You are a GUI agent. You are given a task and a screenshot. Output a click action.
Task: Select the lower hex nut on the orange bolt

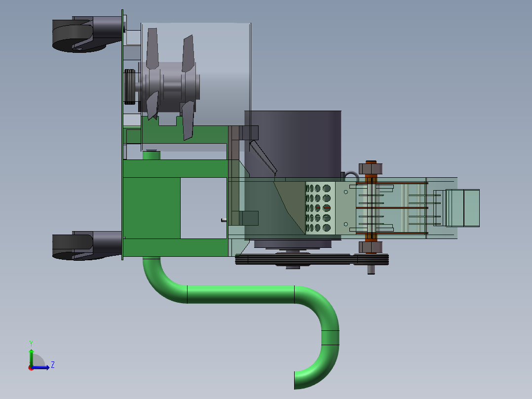(x=371, y=247)
